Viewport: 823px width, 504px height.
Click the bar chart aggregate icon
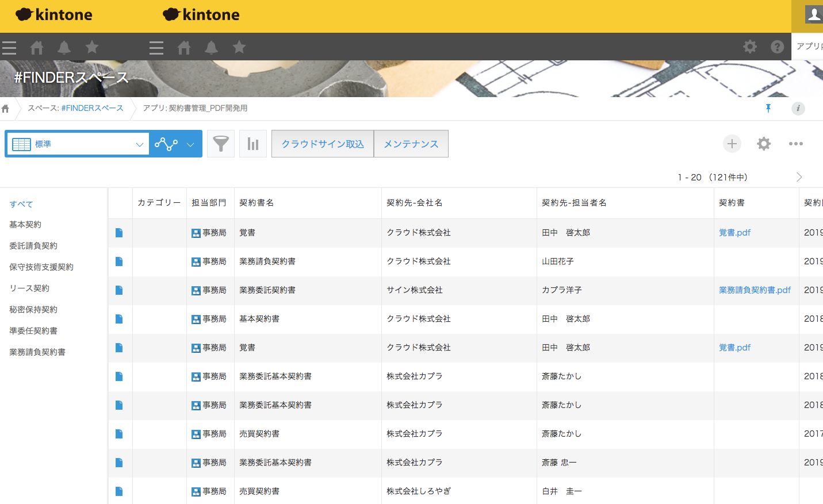(x=253, y=144)
